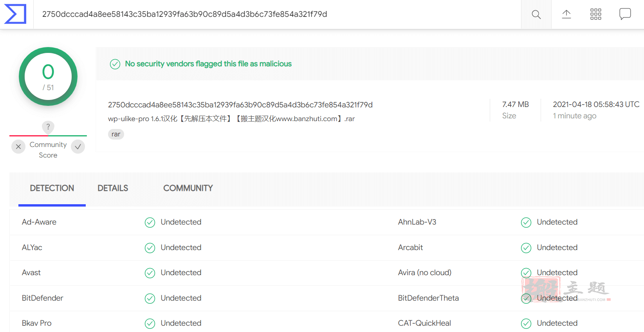644x332 pixels.
Task: Click the Arcabit undetected check icon
Action: 526,248
